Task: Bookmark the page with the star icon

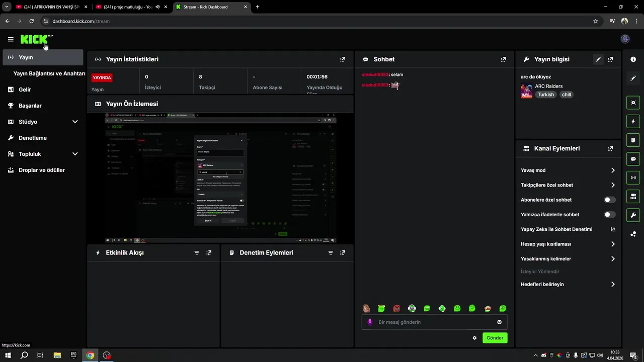Action: click(596, 21)
